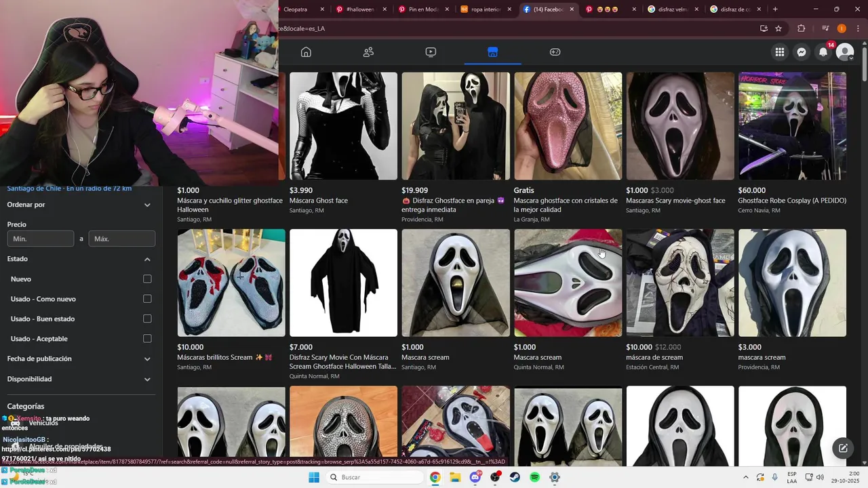Click the Mín. price input field

(41, 239)
